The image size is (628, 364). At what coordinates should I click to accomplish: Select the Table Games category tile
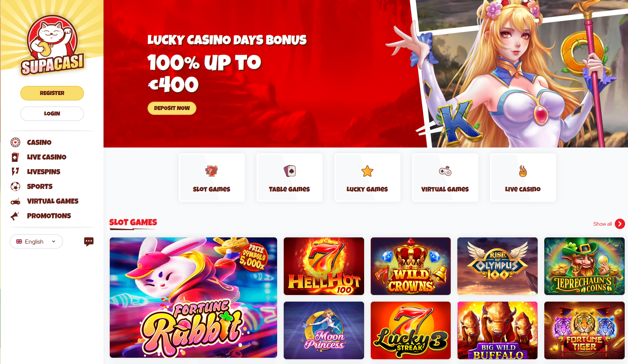[290, 178]
